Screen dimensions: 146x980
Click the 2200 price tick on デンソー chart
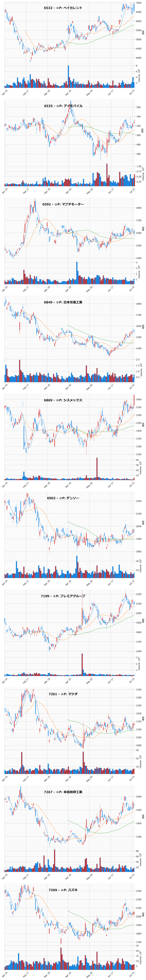(138, 501)
